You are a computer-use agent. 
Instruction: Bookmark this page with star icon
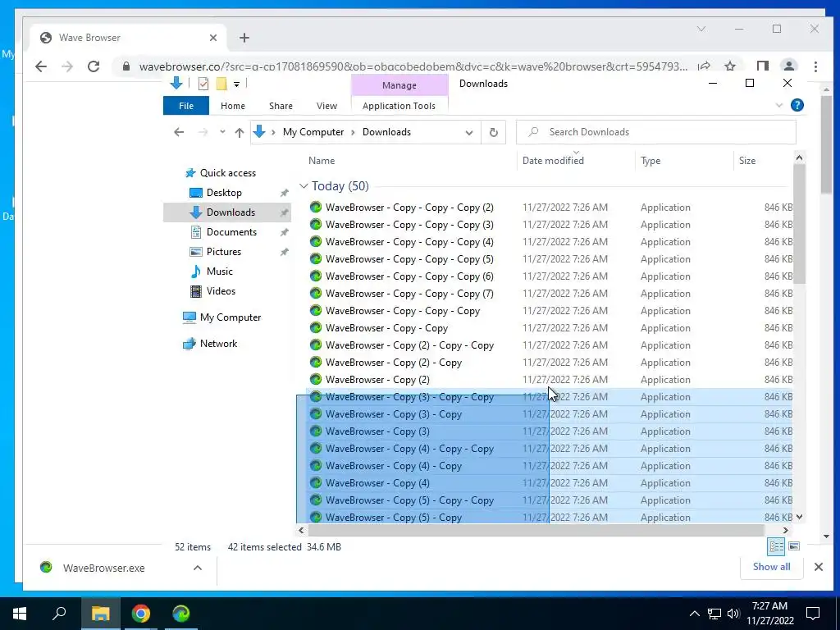pyautogui.click(x=729, y=66)
